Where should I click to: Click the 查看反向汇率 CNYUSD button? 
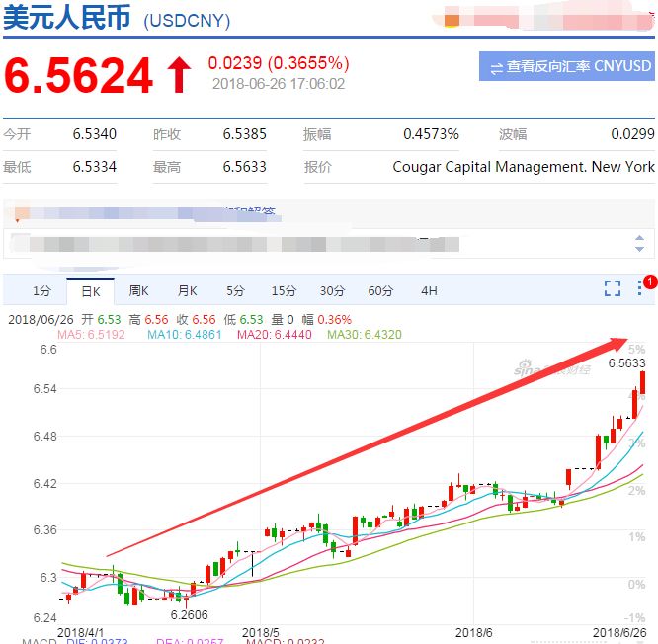pos(566,66)
